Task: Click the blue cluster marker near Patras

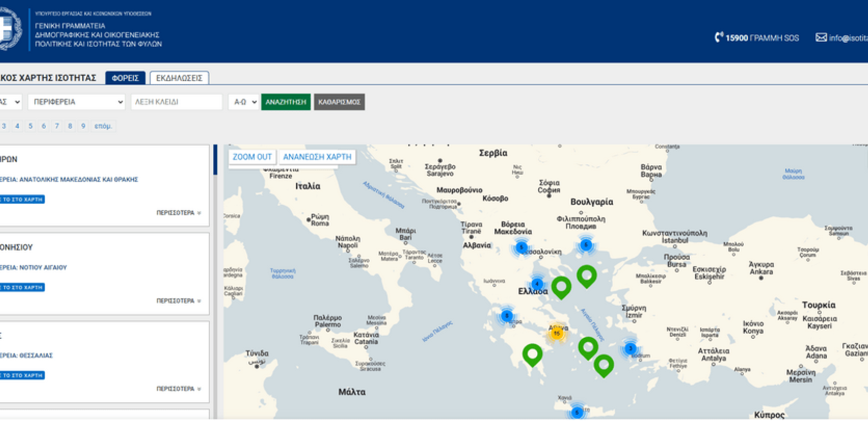Action: [507, 316]
